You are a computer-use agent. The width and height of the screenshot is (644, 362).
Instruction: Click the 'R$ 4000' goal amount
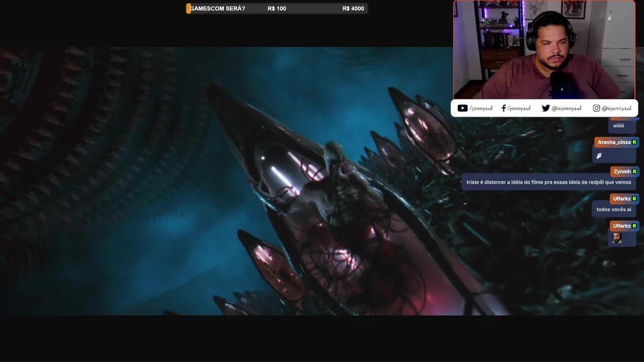point(353,9)
